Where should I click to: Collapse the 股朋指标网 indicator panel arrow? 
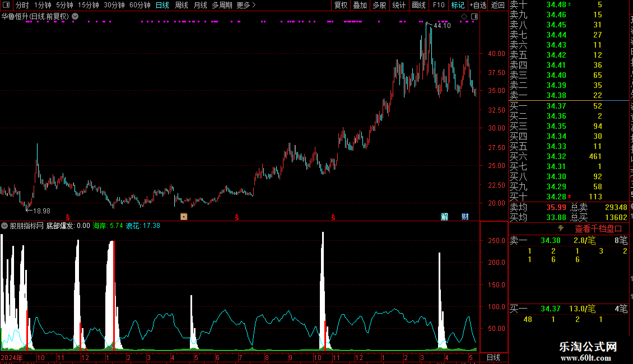4,226
